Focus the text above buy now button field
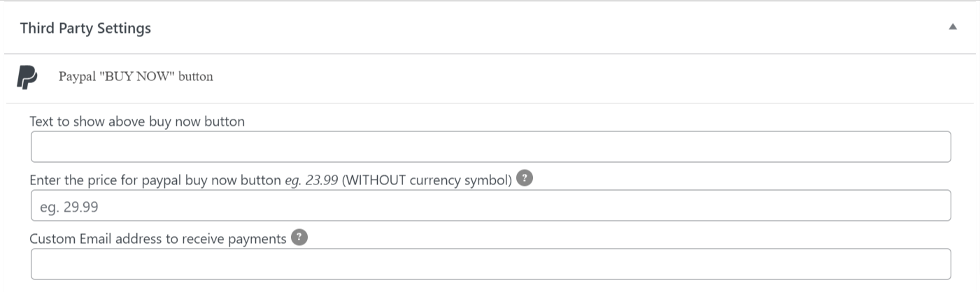The width and height of the screenshot is (980, 292). (x=490, y=147)
